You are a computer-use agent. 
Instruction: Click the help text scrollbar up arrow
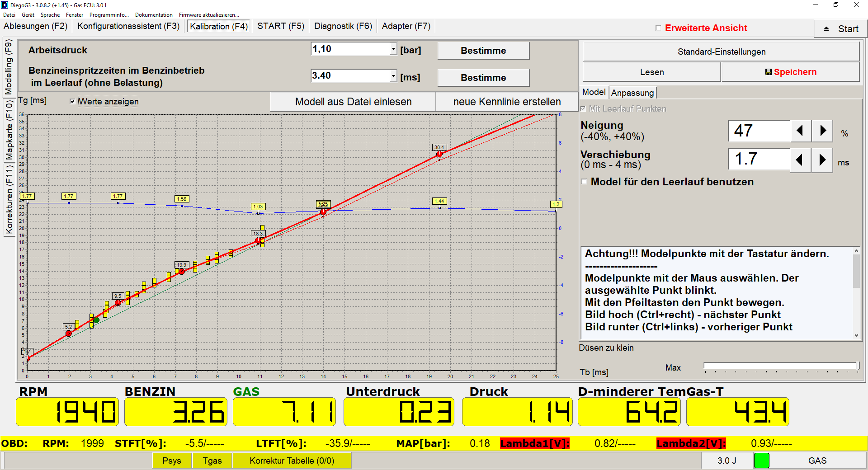[856, 251]
